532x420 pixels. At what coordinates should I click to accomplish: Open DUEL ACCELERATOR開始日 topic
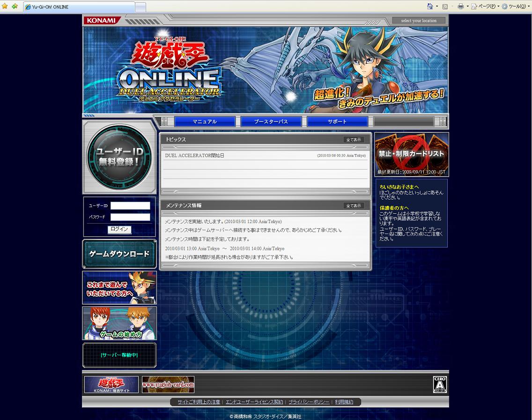[x=194, y=156]
